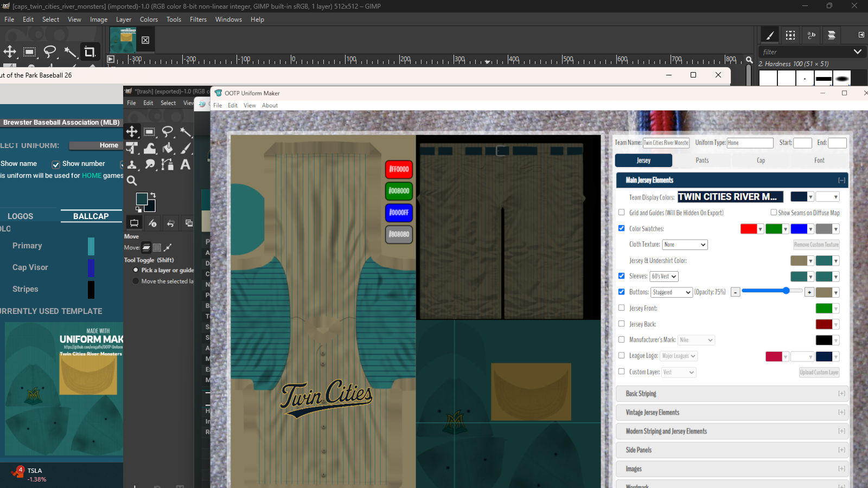Expand the Vintage Jersey Elements section

tap(732, 413)
